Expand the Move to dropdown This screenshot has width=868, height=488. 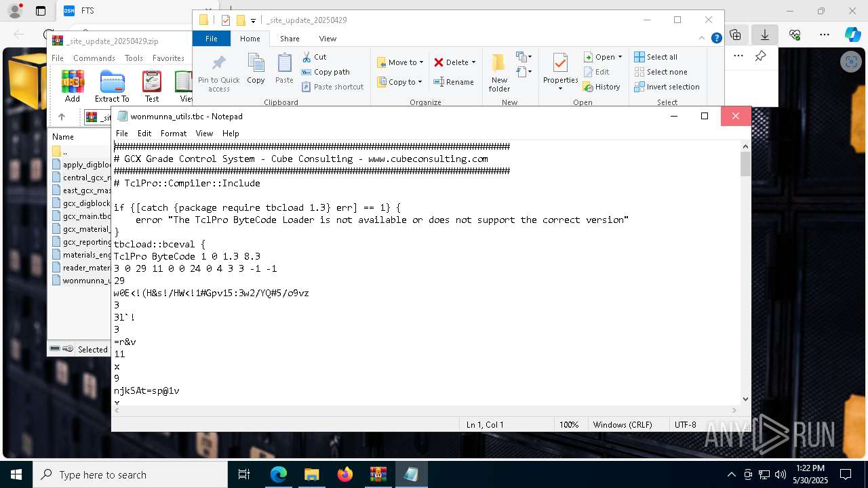[x=421, y=62]
